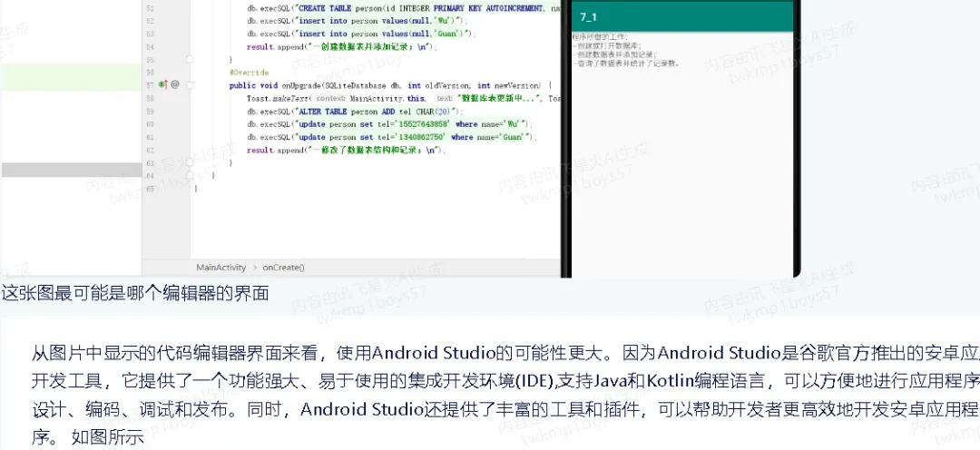Click line number 59 in the gutter
Viewport: 980px width, 450px height.
tap(150, 112)
